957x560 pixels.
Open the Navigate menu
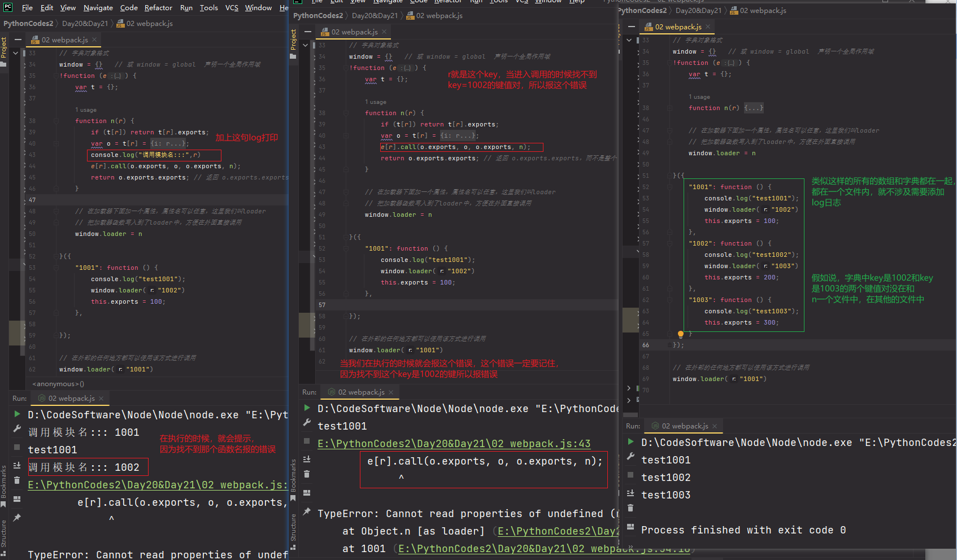click(98, 8)
